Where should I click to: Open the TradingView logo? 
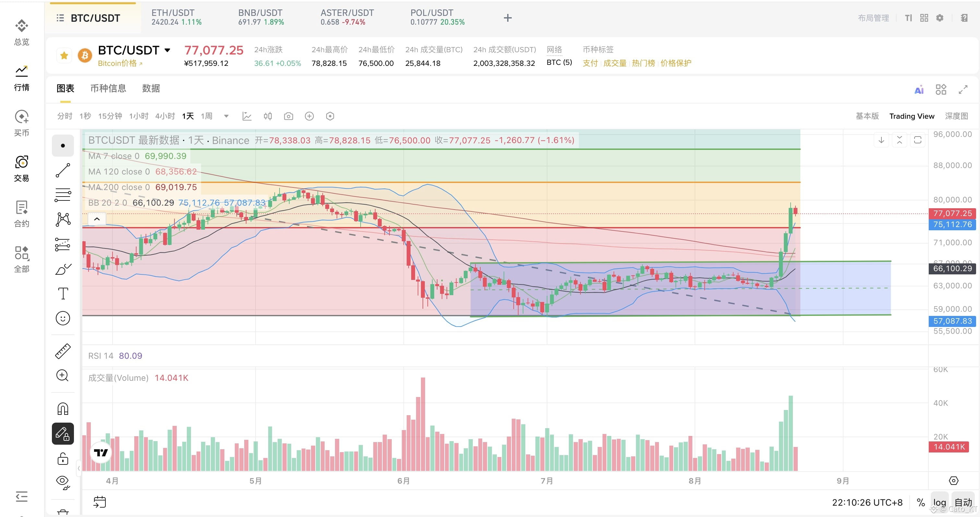[101, 453]
